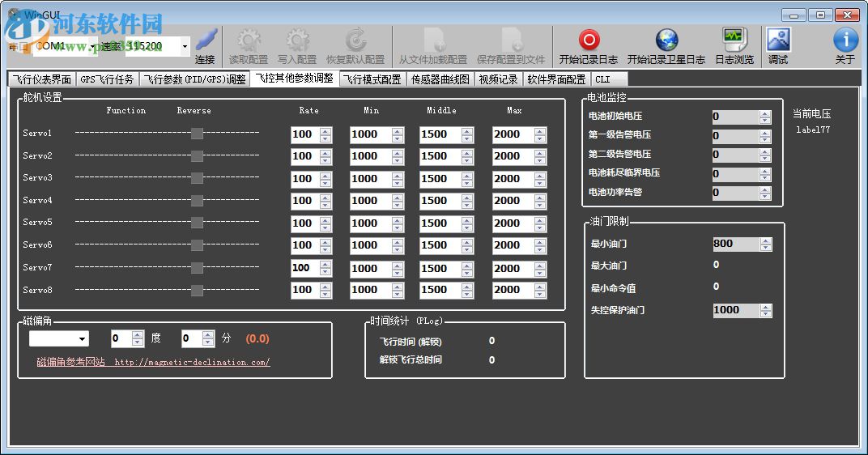Toggle Servo5 Reverse checkbox
Image resolution: width=868 pixels, height=455 pixels.
(x=197, y=223)
